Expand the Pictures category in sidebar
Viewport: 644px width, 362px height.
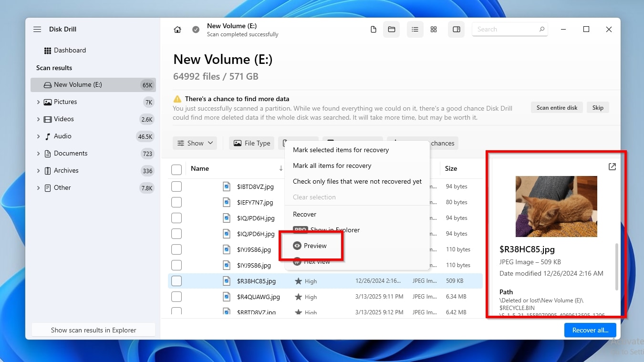point(38,102)
